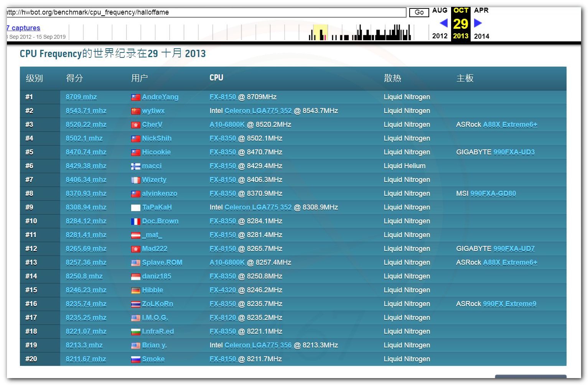This screenshot has height=385, width=588.
Task: Open the 990FXA-GD80 motherboard link
Action: [493, 193]
